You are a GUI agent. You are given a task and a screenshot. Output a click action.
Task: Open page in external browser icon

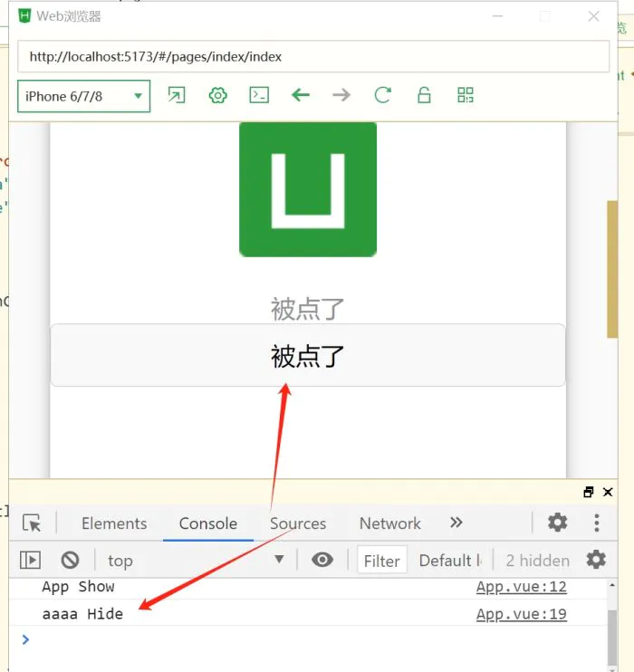[x=177, y=95]
